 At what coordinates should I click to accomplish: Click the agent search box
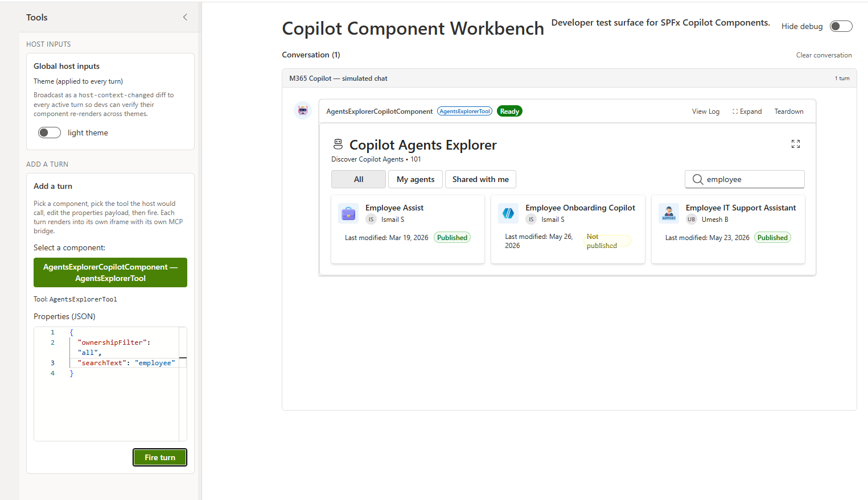point(744,179)
